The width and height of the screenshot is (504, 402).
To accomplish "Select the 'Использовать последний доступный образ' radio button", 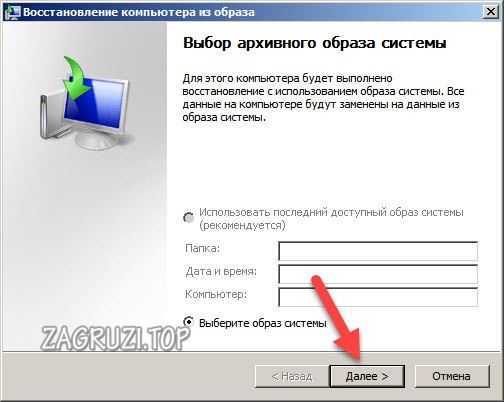I will point(189,218).
